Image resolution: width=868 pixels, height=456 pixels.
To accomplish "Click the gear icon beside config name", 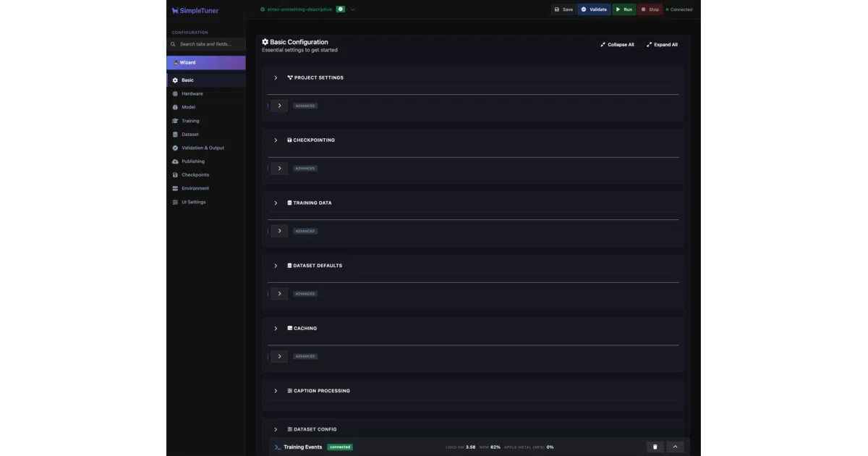I will pos(263,9).
